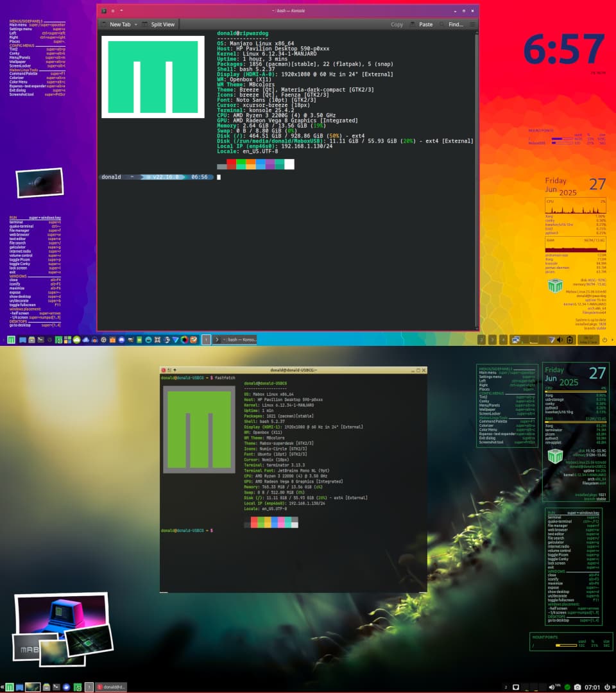Click the camera screenshot icon in bottom panel tray
This screenshot has width=616, height=693.
click(x=577, y=687)
